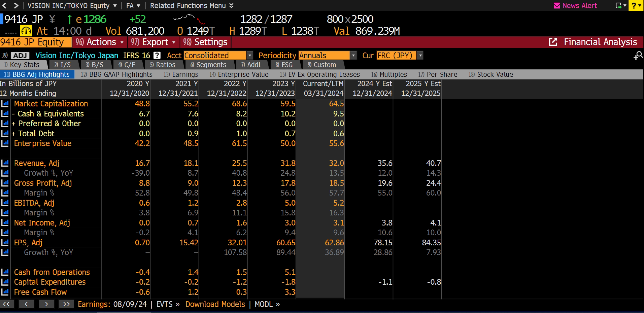This screenshot has width=644, height=313.
Task: Step back one period with left arrow
Action: tap(26, 304)
